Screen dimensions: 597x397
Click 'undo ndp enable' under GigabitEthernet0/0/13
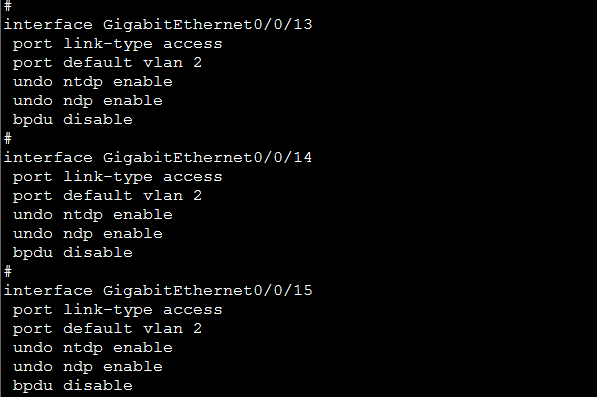click(88, 101)
